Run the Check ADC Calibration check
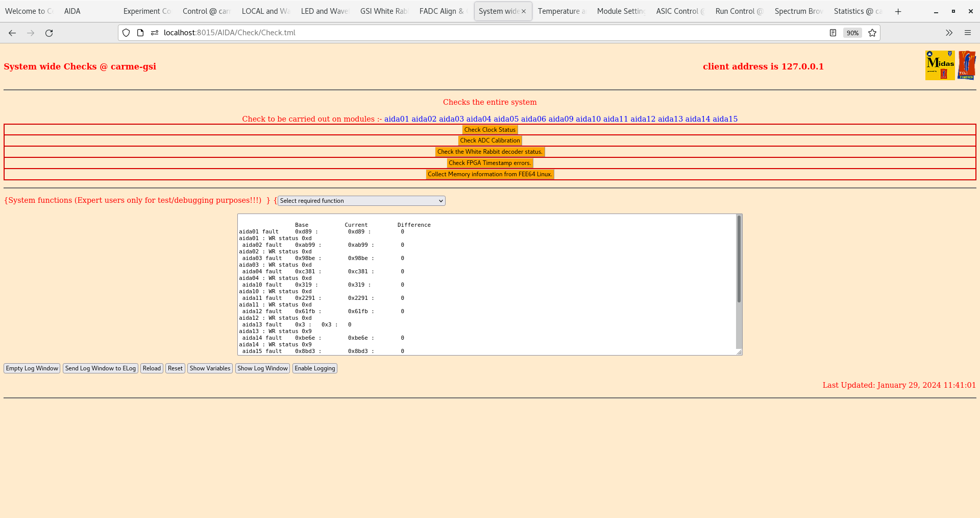The height and width of the screenshot is (518, 980). pyautogui.click(x=489, y=140)
